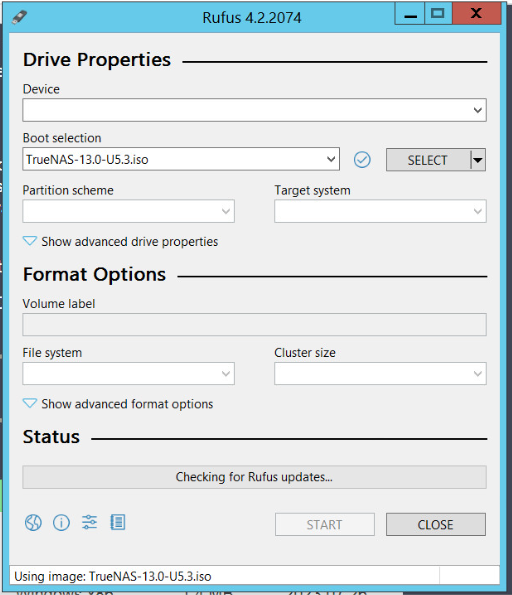Open the Target system dropdown

pyautogui.click(x=380, y=211)
